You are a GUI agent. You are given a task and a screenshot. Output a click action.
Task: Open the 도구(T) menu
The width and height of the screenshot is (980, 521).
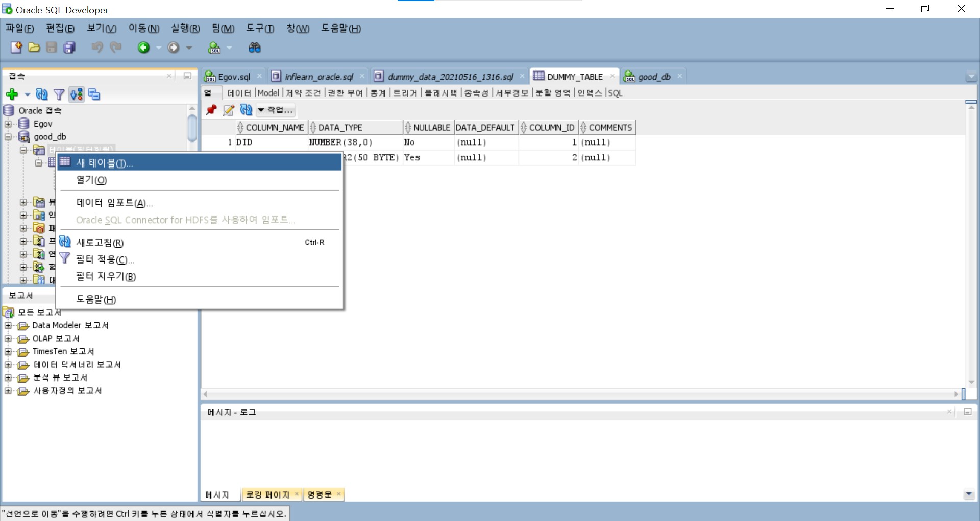(x=260, y=29)
